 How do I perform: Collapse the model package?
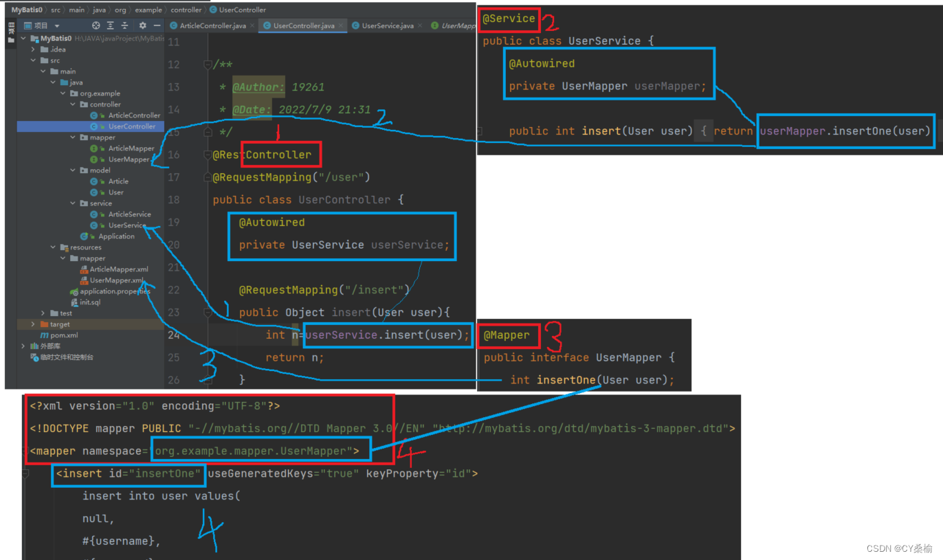coord(72,170)
